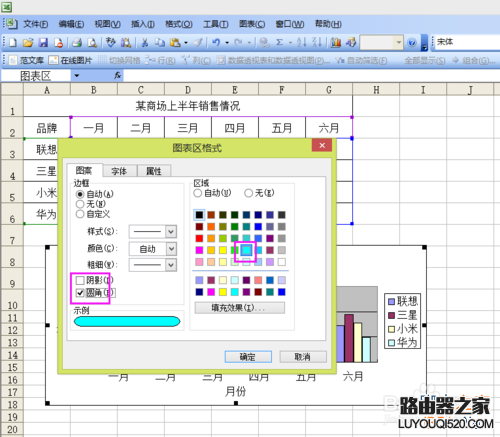Image resolution: width=500 pixels, height=437 pixels.
Task: Click the 确定 button
Action: coord(248,357)
